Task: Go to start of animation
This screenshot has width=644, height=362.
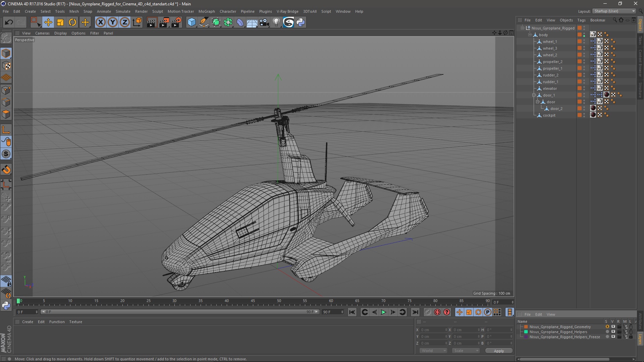Action: 352,312
